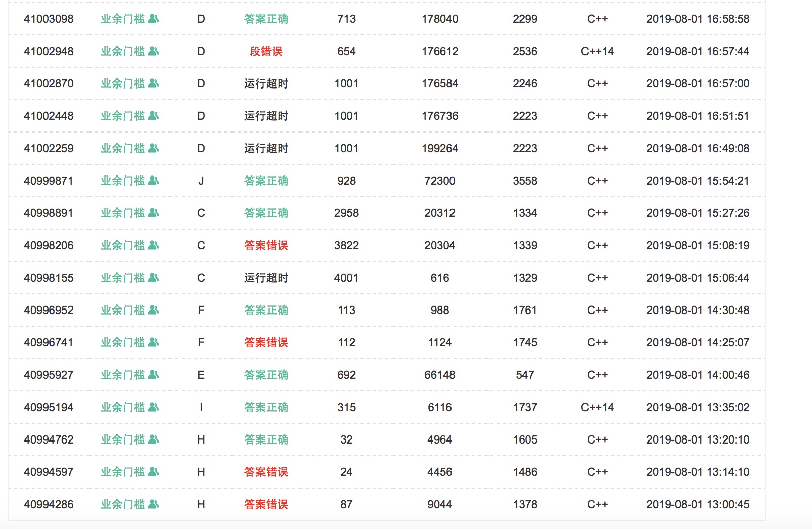
Task: Click the team icon beside submission 41002948
Action: tap(154, 51)
